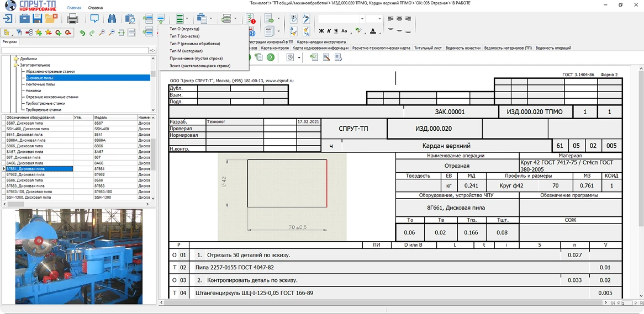Select 'Ленточные пилы' in resource tree
644x314 pixels.
coord(39,84)
